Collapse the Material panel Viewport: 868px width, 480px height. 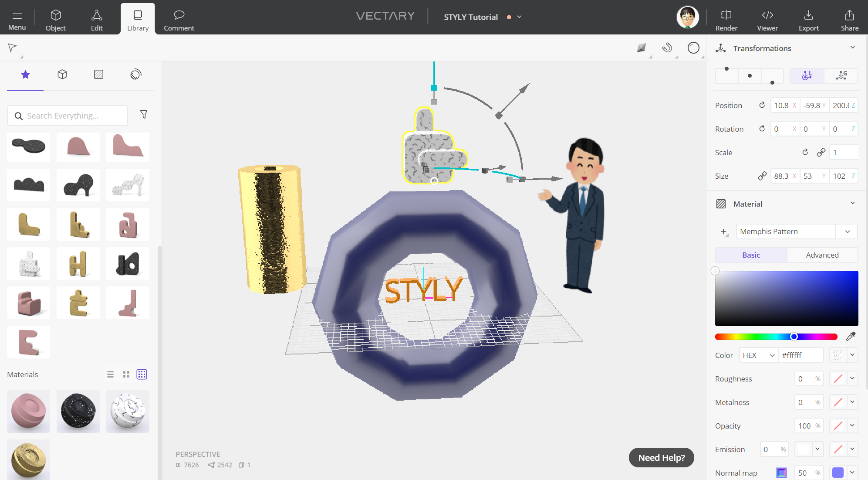852,203
